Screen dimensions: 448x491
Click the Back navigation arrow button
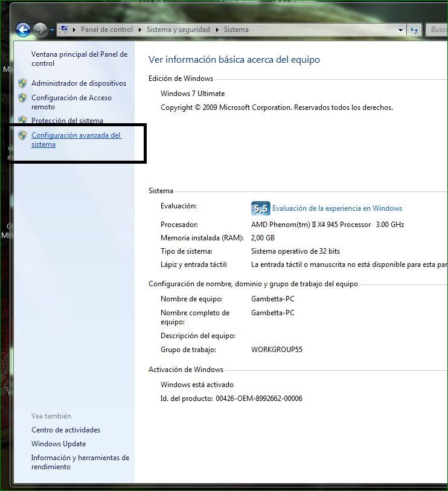point(23,30)
